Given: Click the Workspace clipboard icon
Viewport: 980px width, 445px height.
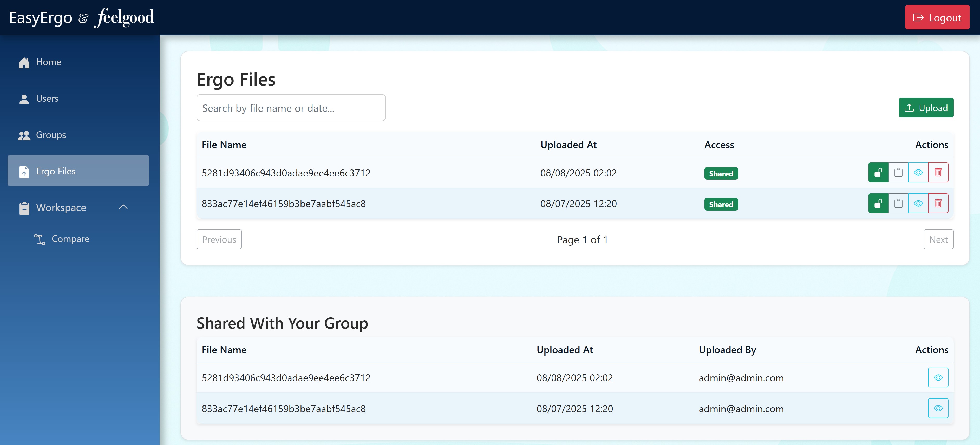Looking at the screenshot, I should point(24,208).
